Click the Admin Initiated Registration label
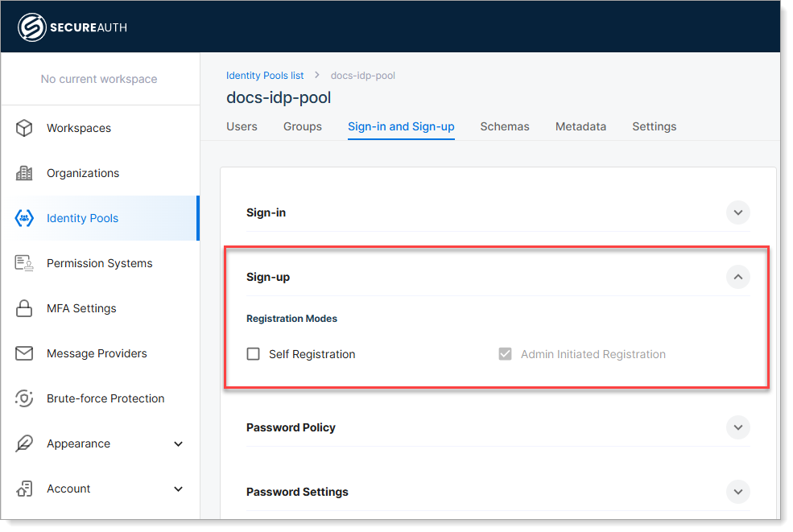The width and height of the screenshot is (793, 532). point(593,354)
